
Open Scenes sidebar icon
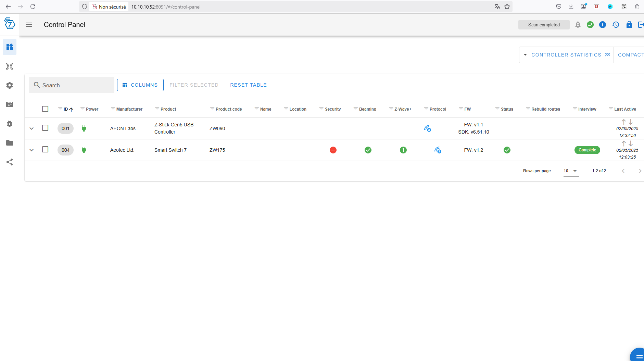10,104
